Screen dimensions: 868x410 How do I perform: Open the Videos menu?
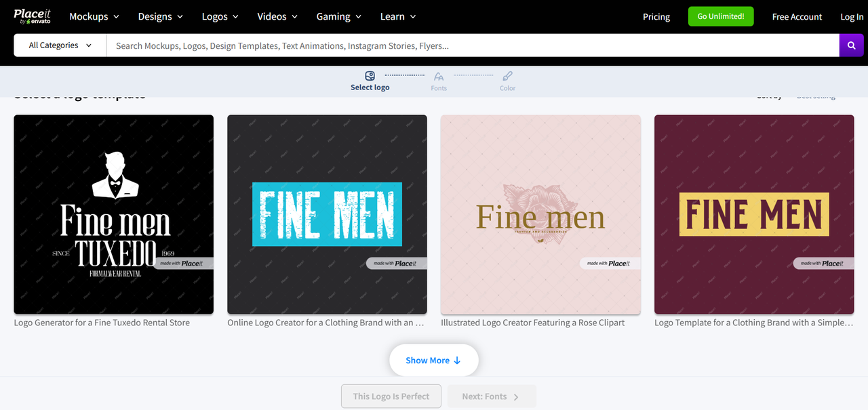(x=277, y=16)
